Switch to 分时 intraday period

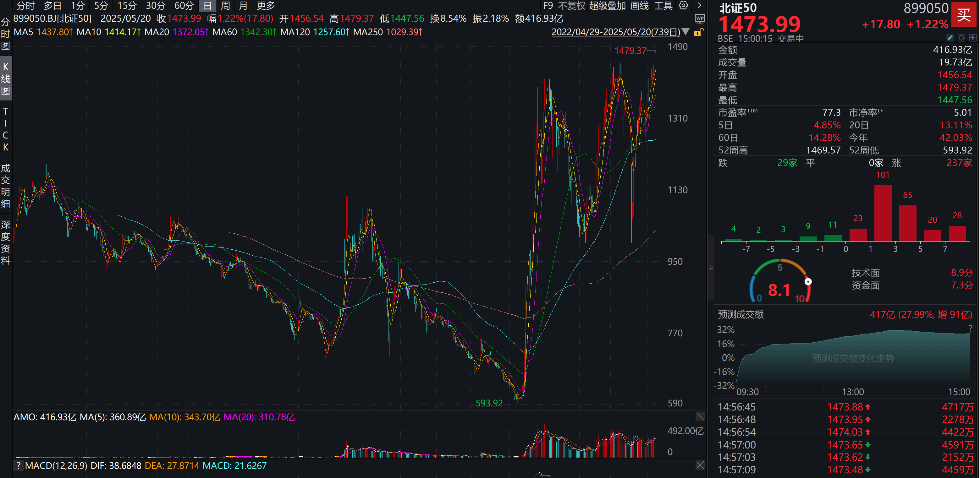[x=25, y=6]
